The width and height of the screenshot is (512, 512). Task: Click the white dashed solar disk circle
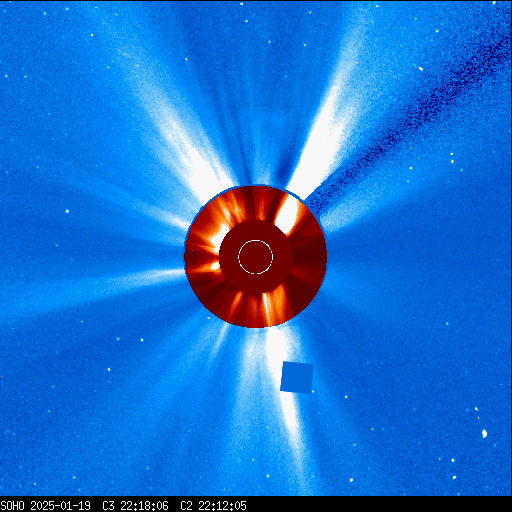256,257
